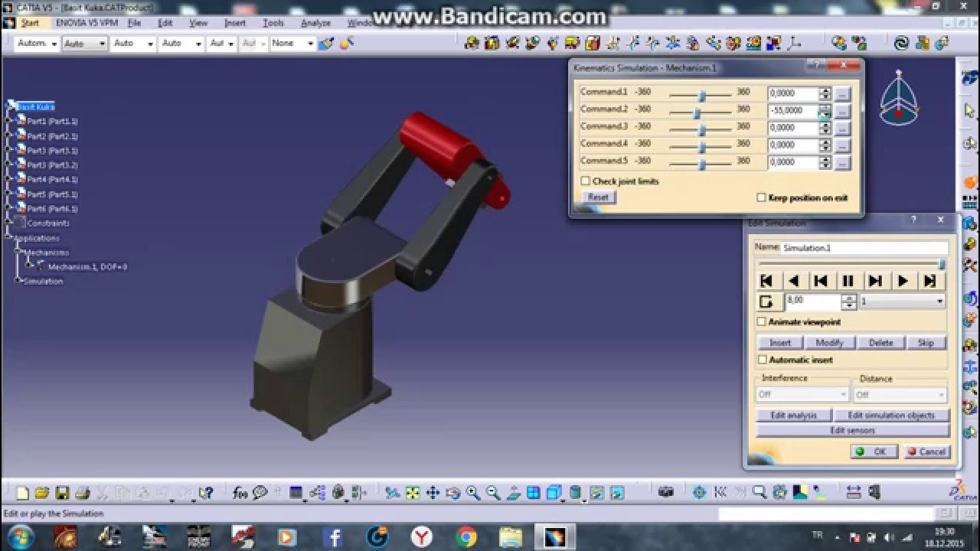
Task: Tick the Animate viewpoint checkbox
Action: tap(762, 322)
